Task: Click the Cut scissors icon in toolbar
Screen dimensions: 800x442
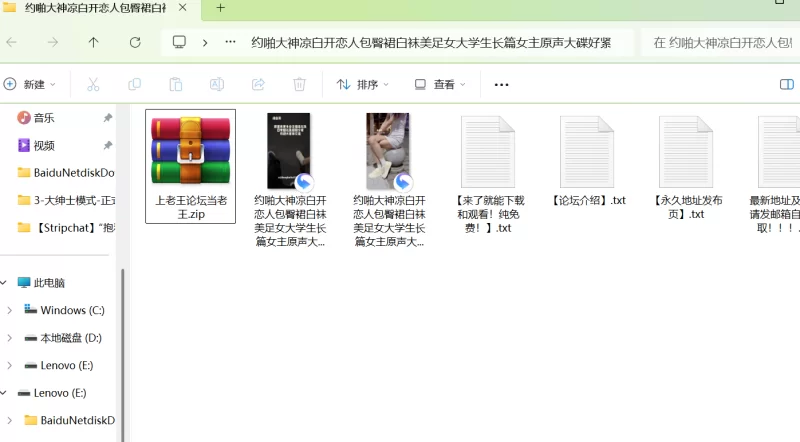Action: click(x=93, y=84)
